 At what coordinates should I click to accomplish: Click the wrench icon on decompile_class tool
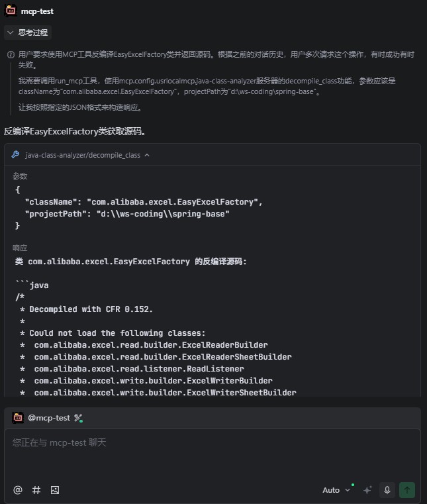coord(15,154)
